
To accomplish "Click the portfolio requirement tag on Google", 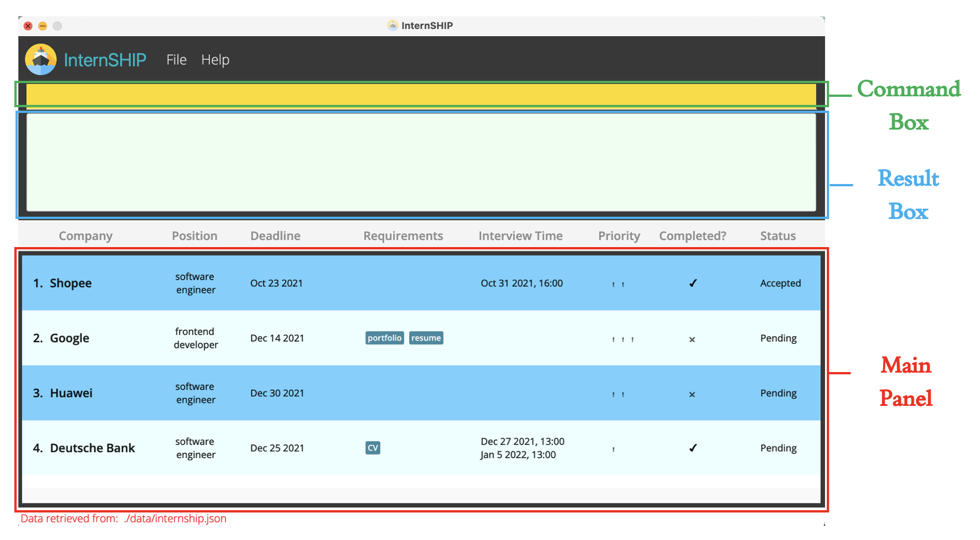I will (384, 338).
